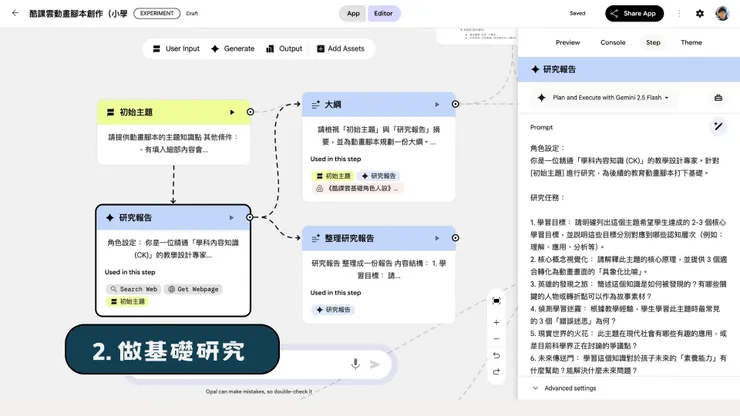Click the microphone icon in chat input
The width and height of the screenshot is (740, 416).
tap(355, 364)
